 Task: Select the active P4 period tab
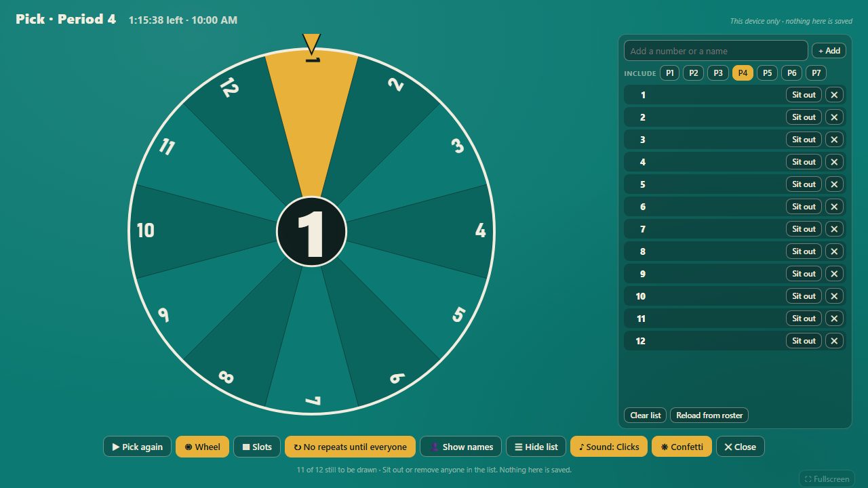[x=743, y=73]
